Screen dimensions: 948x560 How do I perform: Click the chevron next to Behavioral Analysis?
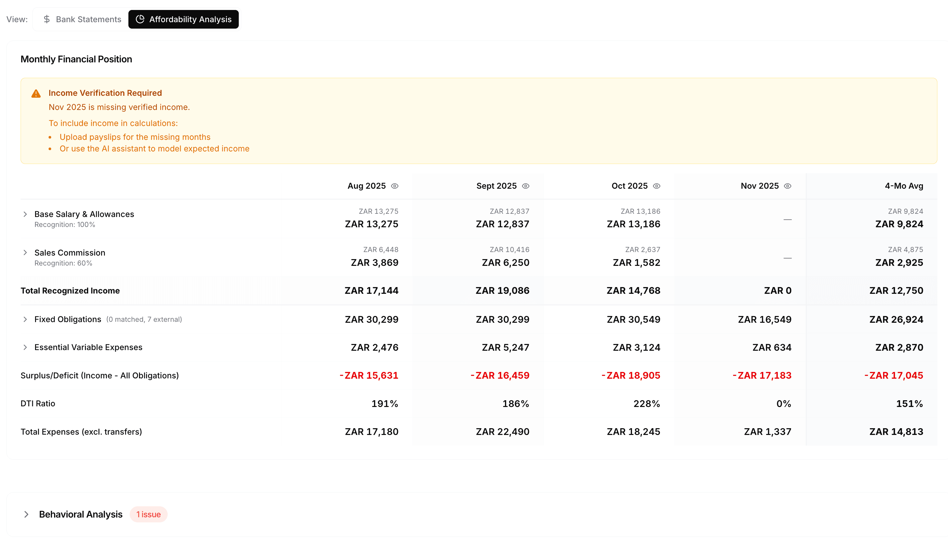click(26, 514)
